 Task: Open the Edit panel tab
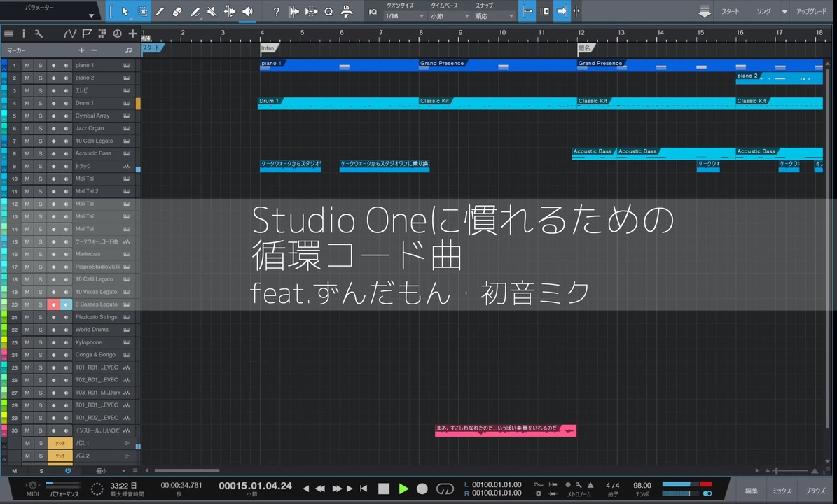[x=751, y=491]
